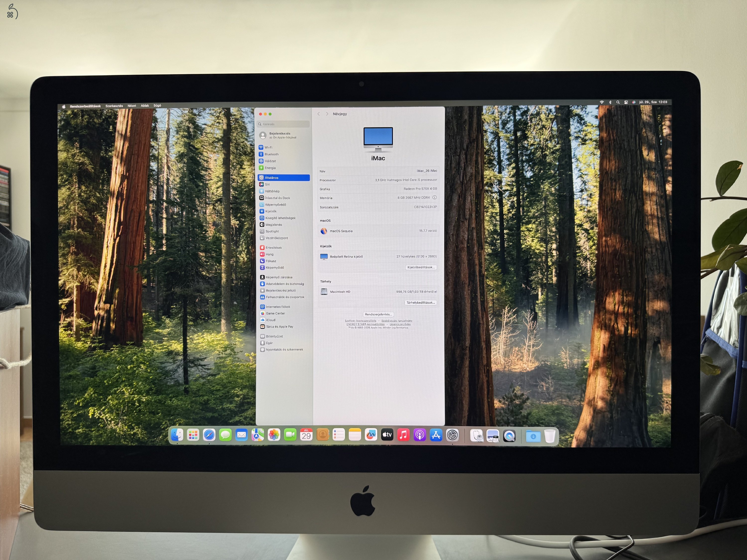Launch the App Store from the Dock
The image size is (747, 560).
point(436,435)
